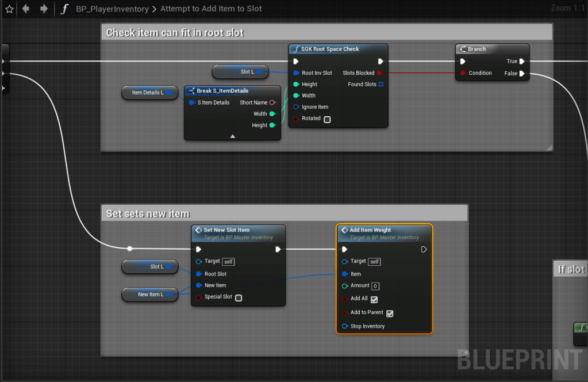Viewport: 588px width, 382px height.
Task: Click the Branch False output pin
Action: [522, 73]
